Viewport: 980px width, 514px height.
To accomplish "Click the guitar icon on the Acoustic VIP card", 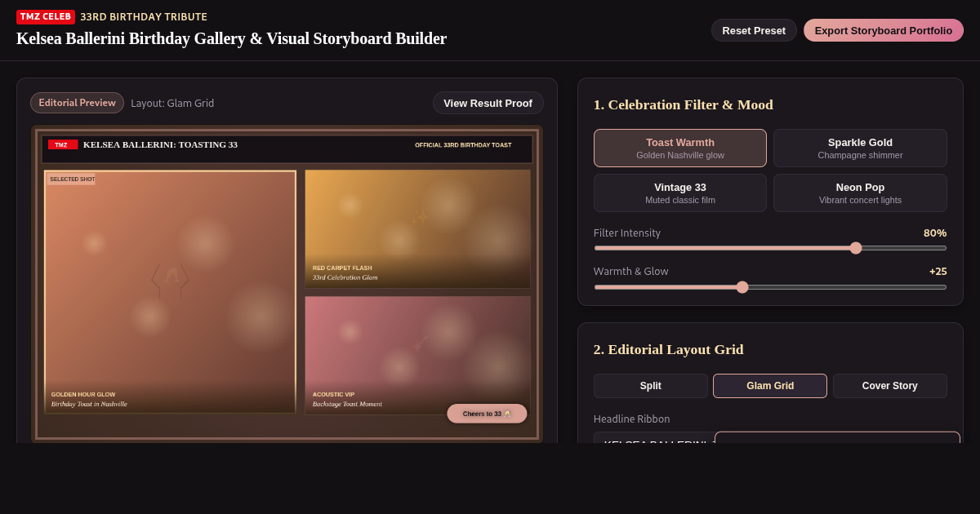I will (419, 344).
